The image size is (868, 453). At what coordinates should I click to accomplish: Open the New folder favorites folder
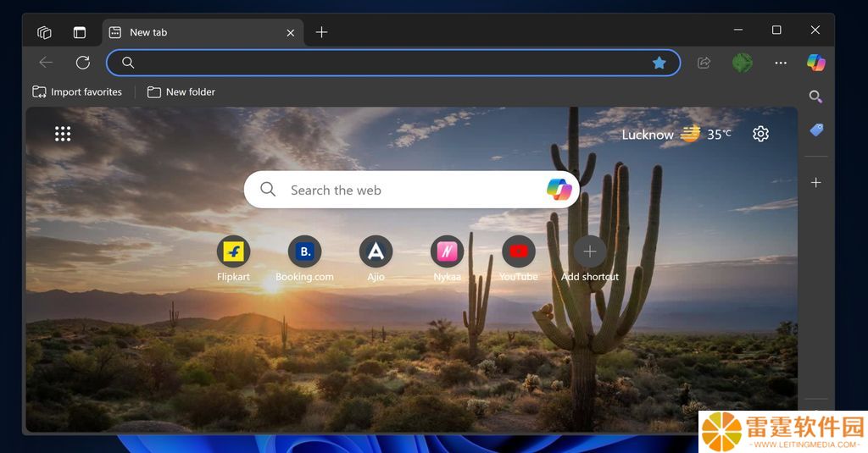coord(181,91)
